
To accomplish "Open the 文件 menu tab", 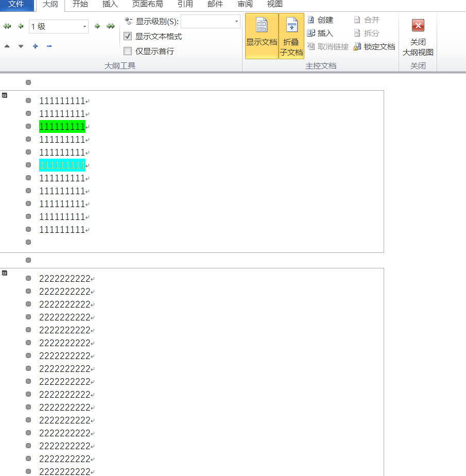I will [16, 4].
